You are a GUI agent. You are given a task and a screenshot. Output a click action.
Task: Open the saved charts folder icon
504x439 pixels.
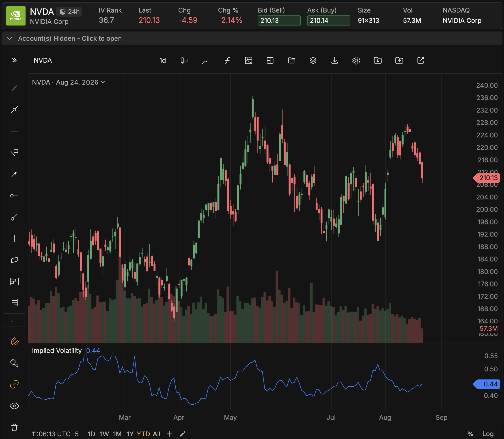[x=292, y=60]
